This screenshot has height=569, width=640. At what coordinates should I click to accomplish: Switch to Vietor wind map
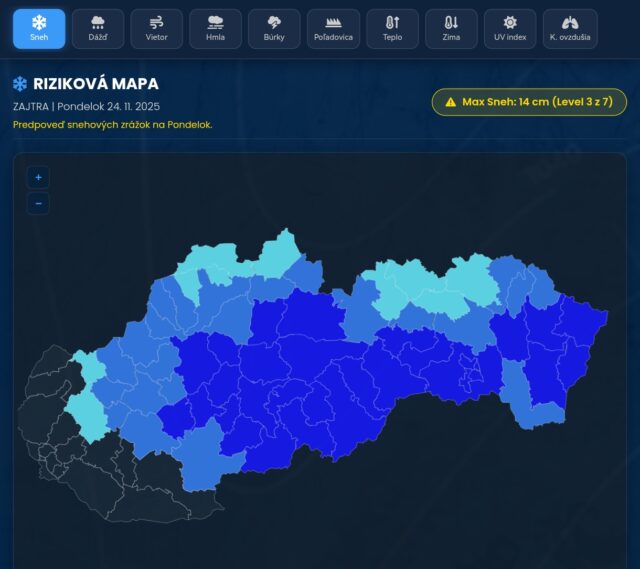[157, 29]
